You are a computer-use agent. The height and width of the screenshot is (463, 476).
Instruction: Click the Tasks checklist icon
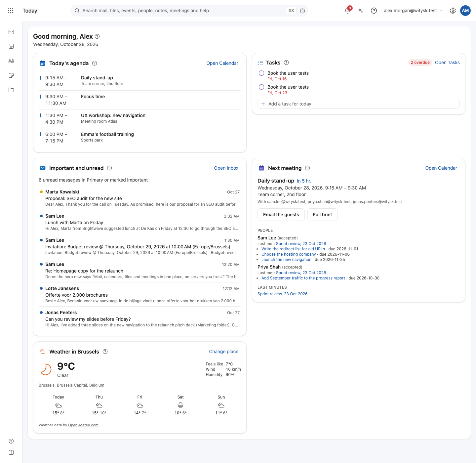(x=260, y=63)
